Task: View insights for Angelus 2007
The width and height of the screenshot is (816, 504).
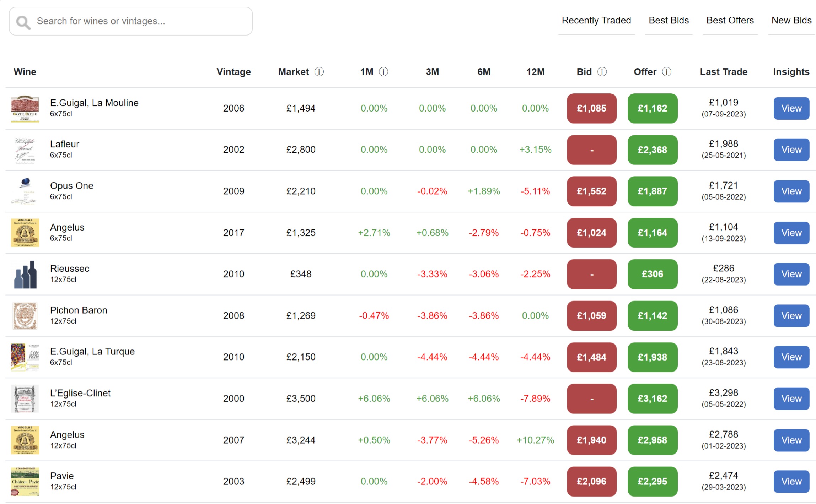Action: 791,440
